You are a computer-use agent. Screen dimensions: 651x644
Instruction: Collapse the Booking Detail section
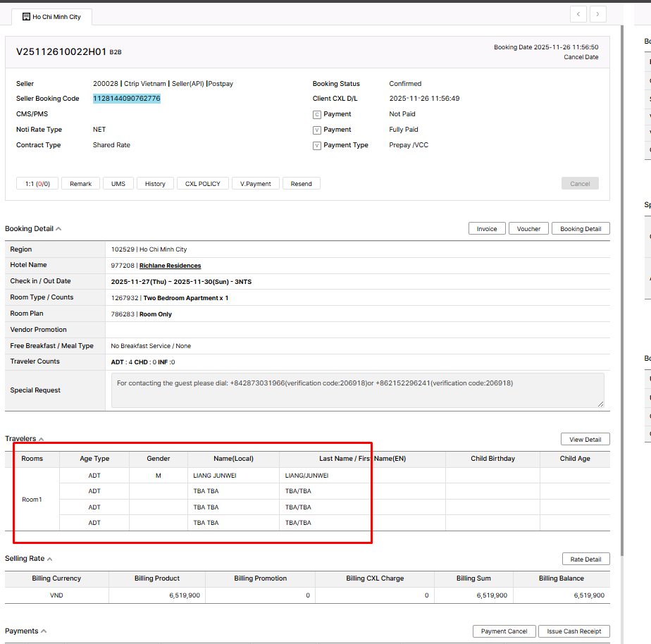coord(58,229)
